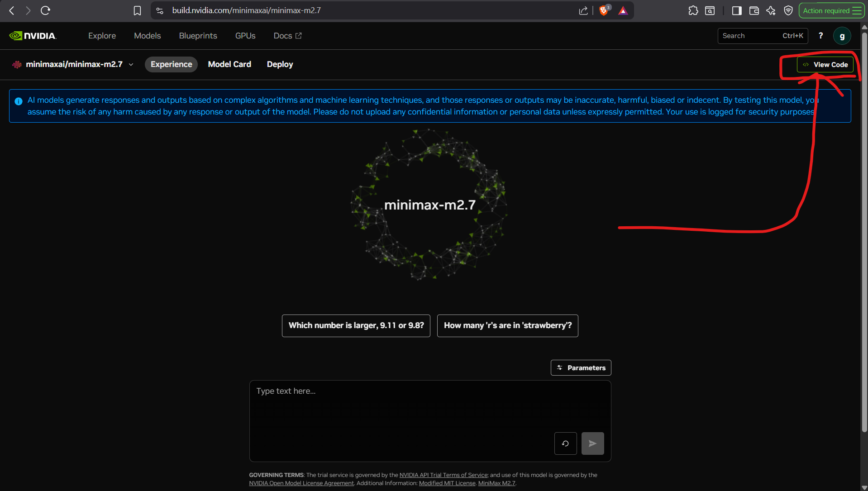Open the Docs external link
Viewport: 868px width, 491px height.
point(287,36)
